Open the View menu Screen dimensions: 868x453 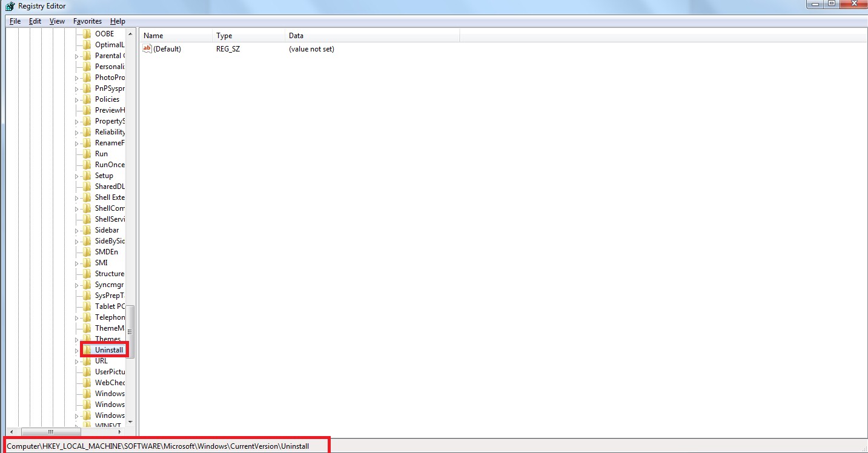click(57, 21)
